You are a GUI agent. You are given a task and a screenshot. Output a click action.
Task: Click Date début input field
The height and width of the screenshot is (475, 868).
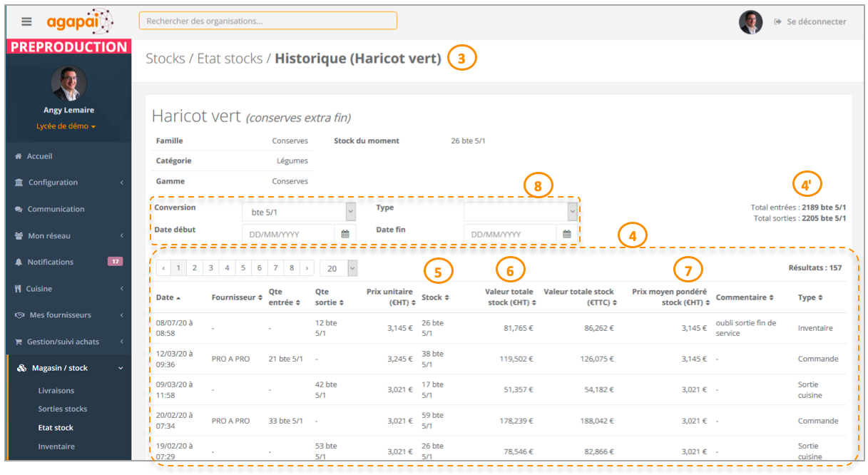pos(288,234)
